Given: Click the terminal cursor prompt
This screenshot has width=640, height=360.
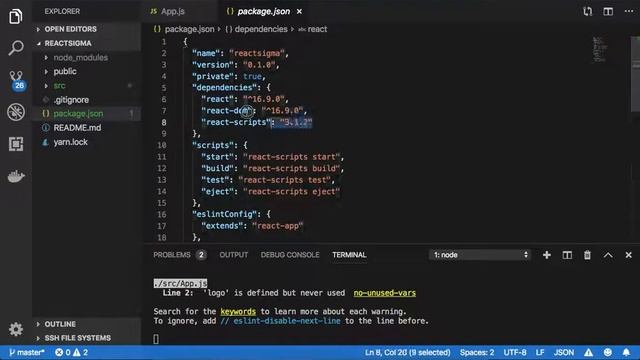Looking at the screenshot, I should tap(156, 338).
